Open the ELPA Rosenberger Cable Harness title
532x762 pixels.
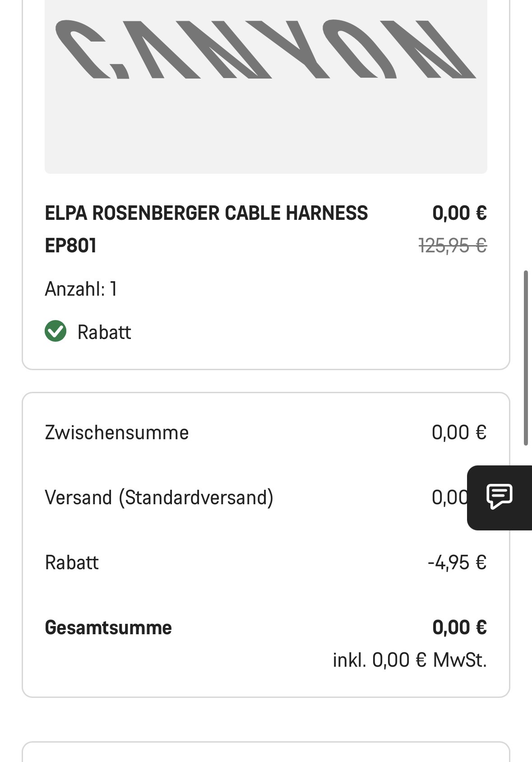(206, 213)
